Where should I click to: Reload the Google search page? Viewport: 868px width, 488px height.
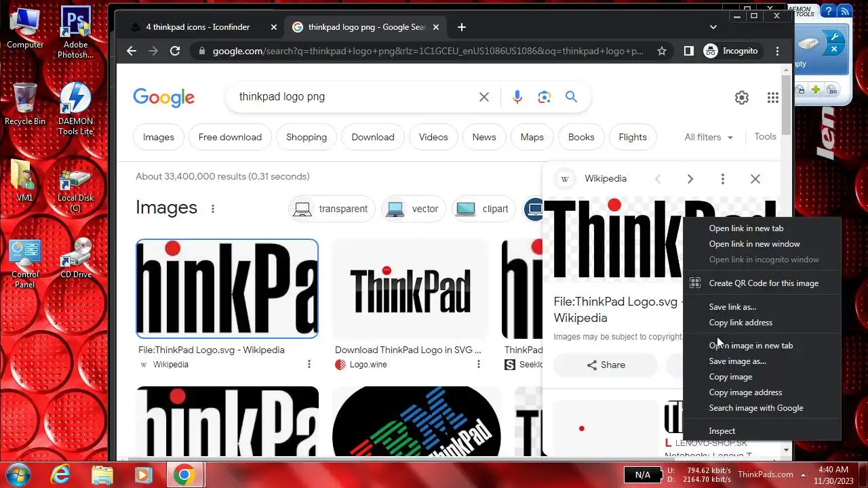tap(175, 51)
